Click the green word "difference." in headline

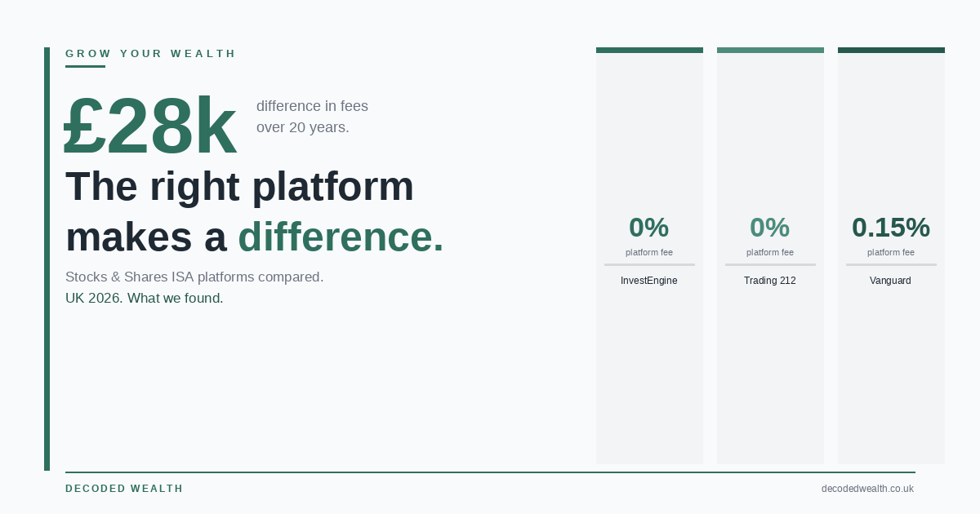coord(341,237)
